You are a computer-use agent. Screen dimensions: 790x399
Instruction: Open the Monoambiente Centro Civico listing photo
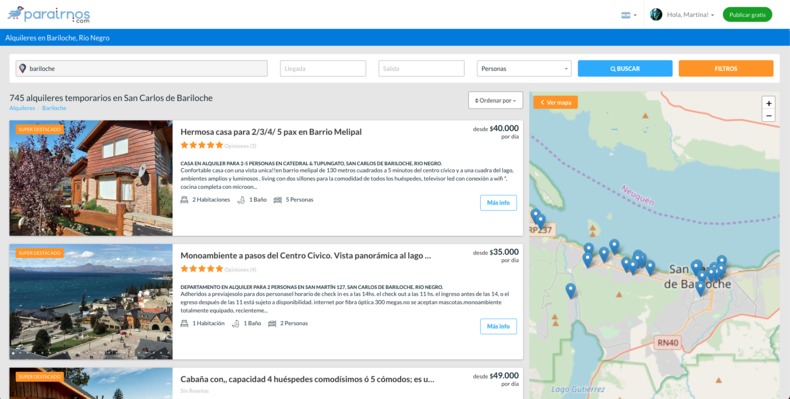coord(91,302)
